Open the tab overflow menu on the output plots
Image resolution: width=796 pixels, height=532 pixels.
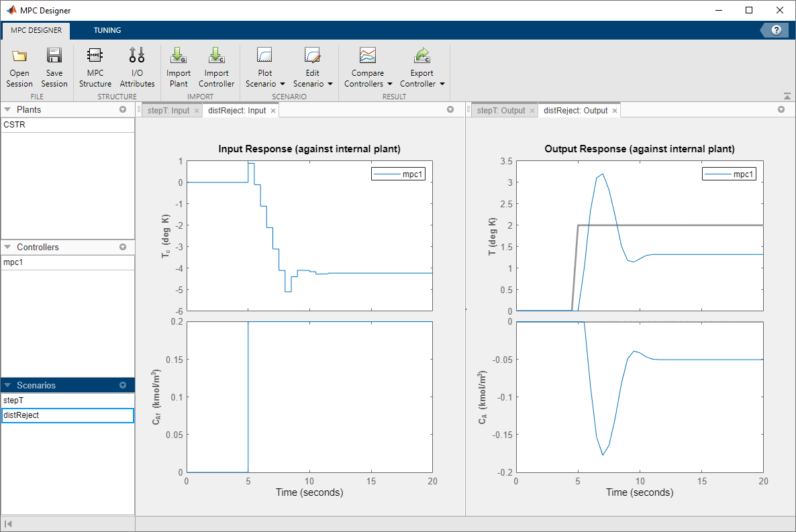point(781,109)
